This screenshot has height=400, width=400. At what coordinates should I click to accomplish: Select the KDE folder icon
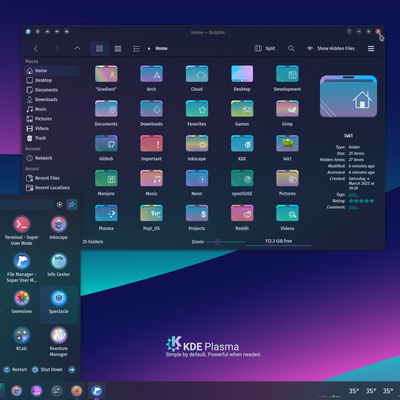(x=242, y=144)
